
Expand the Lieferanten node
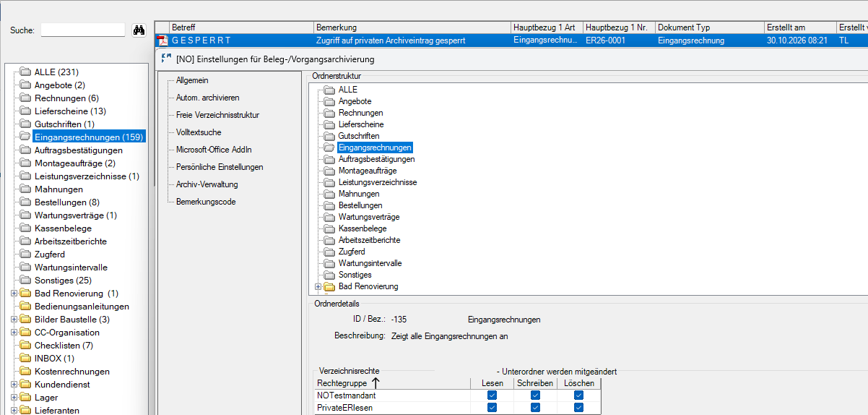coord(14,411)
